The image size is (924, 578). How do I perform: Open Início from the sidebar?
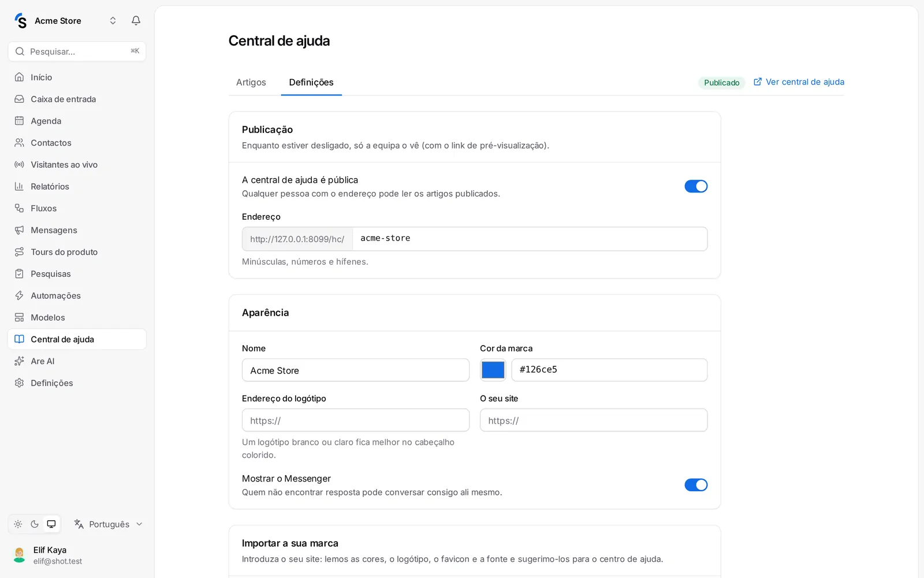pyautogui.click(x=77, y=77)
